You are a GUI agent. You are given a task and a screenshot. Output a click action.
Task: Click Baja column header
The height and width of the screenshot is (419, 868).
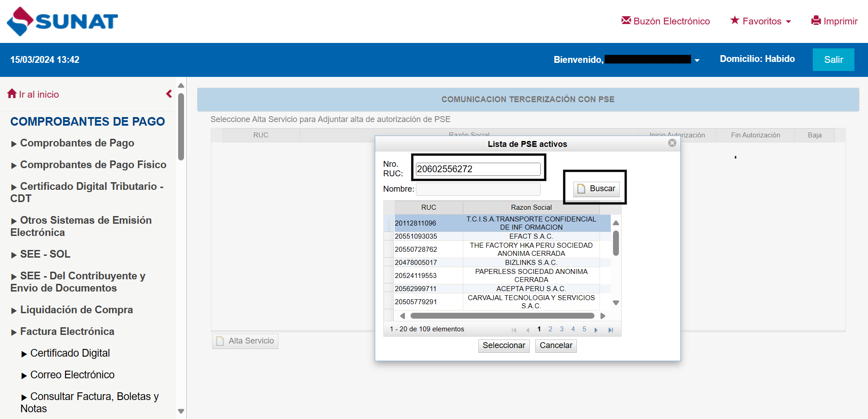click(815, 135)
